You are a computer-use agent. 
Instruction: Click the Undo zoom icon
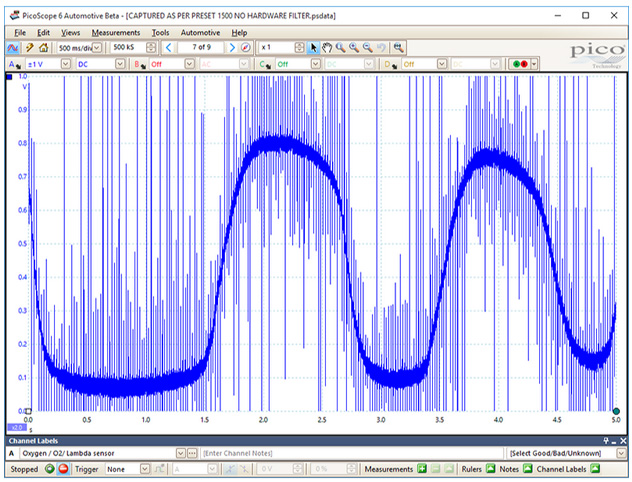click(381, 48)
